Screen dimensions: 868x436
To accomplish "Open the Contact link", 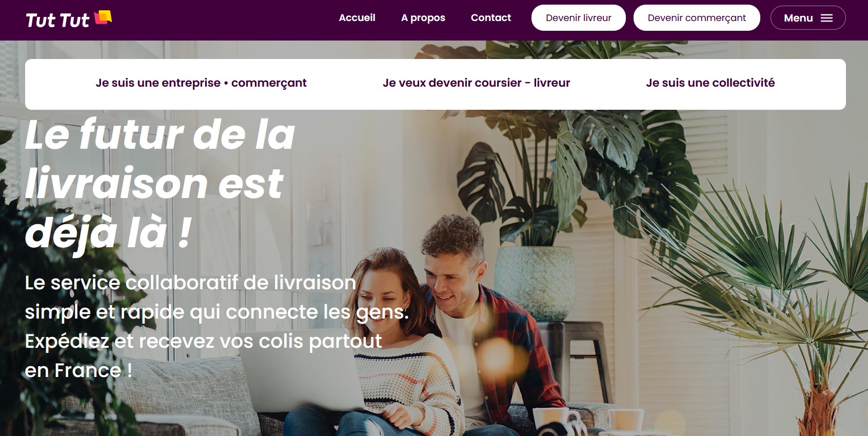I will (x=491, y=17).
